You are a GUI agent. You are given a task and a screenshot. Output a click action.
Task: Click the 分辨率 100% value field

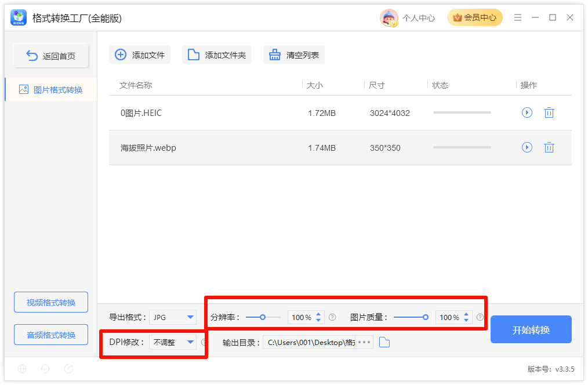pos(302,318)
